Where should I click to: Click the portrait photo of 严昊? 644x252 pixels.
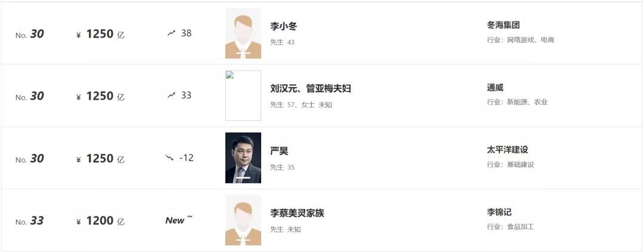[243, 158]
